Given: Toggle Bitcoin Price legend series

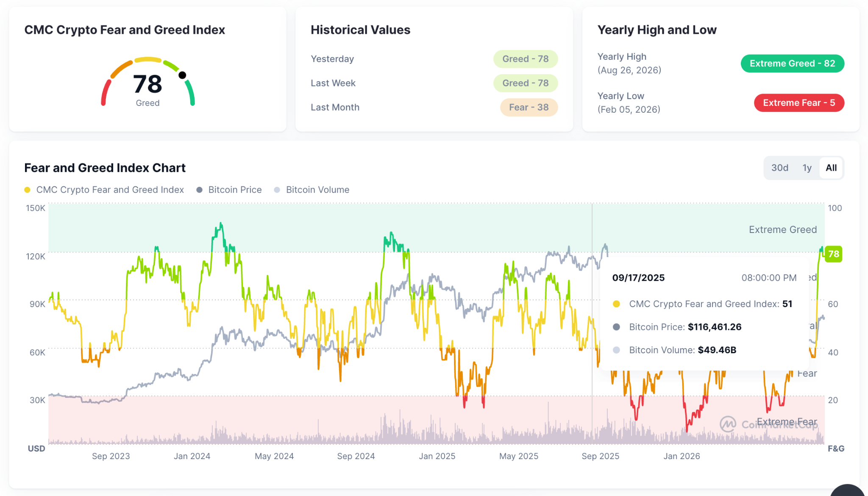Looking at the screenshot, I should (x=229, y=190).
